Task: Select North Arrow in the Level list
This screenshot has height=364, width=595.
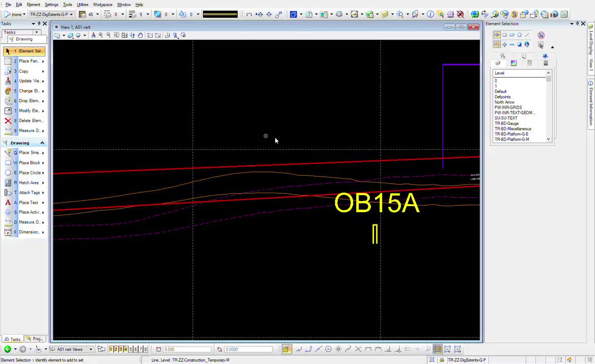Action: click(x=504, y=102)
